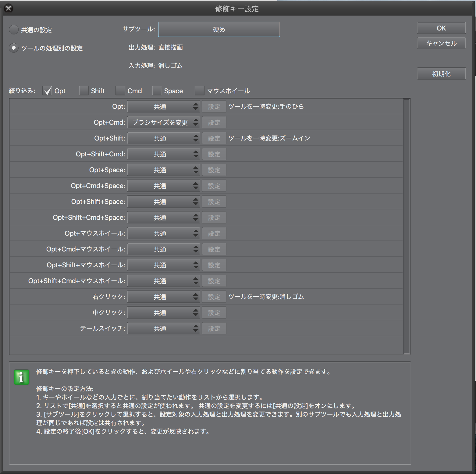Image resolution: width=476 pixels, height=474 pixels.
Task: Click the 設定 button in the Opt+Shift+Cmd+Space: row
Action: click(214, 218)
